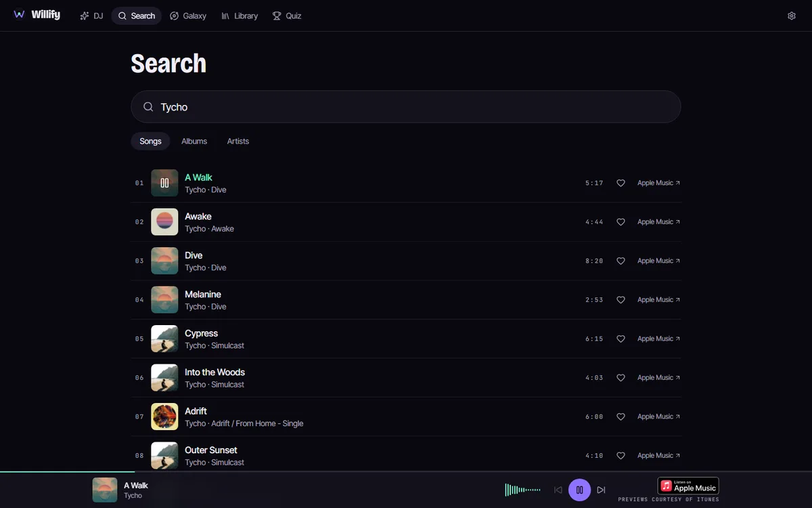
Task: Click the song title Melanine
Action: (203, 295)
